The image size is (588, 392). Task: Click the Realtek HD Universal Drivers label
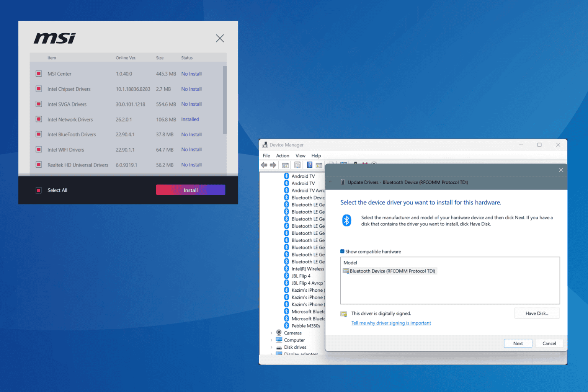point(78,165)
